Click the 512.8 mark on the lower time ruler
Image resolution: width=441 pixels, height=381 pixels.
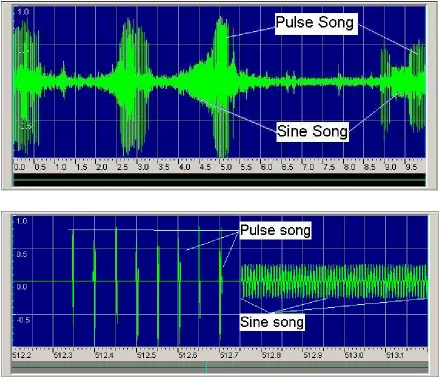click(x=271, y=356)
